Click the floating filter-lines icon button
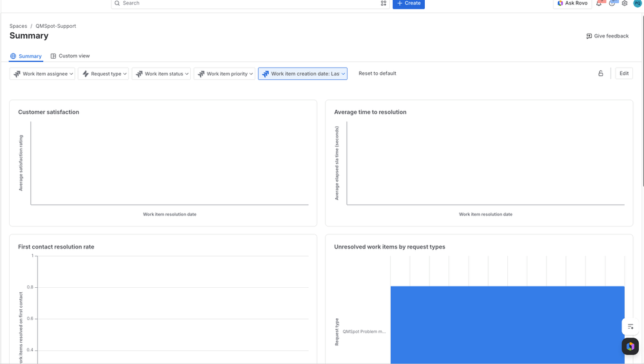644x364 pixels. pos(630,327)
